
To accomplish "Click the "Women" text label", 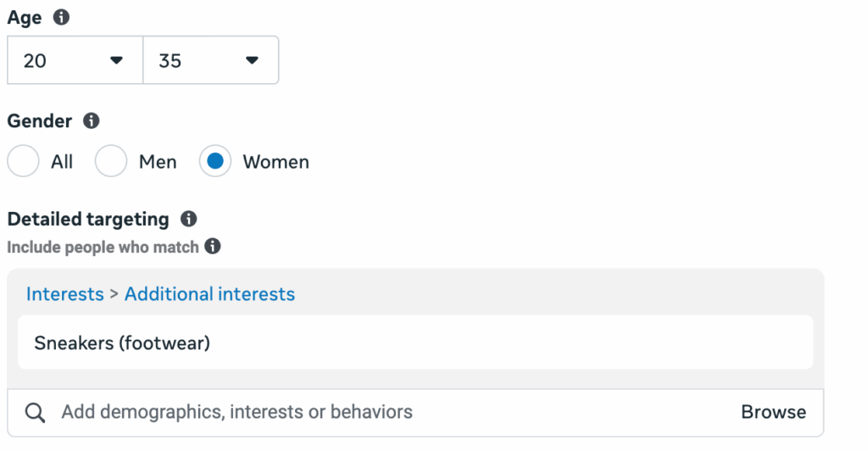I will click(275, 162).
